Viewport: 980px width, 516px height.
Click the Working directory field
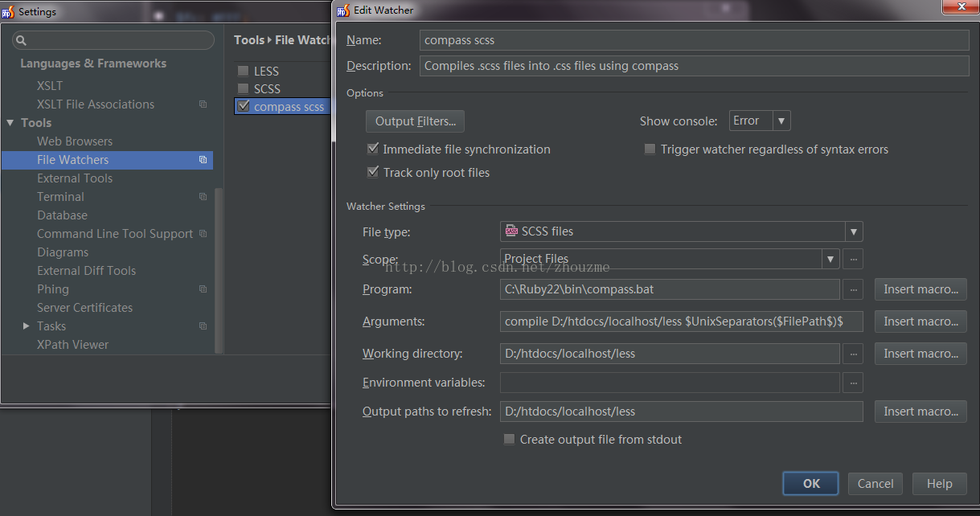click(x=670, y=354)
